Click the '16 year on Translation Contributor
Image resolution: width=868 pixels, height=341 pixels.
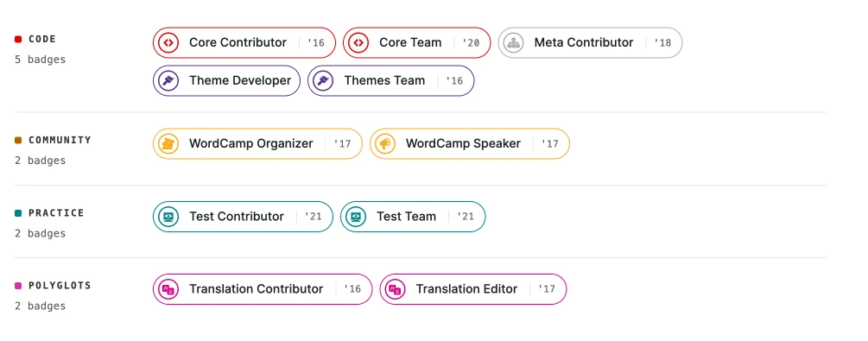coord(352,289)
